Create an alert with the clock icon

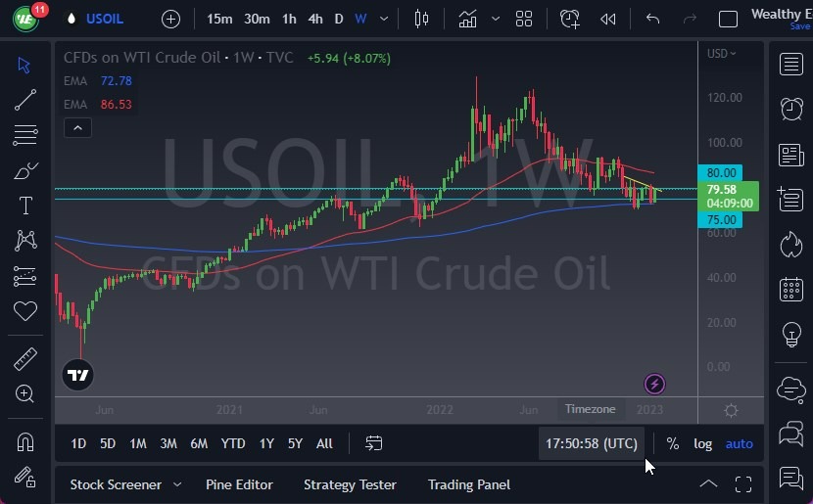tap(570, 20)
